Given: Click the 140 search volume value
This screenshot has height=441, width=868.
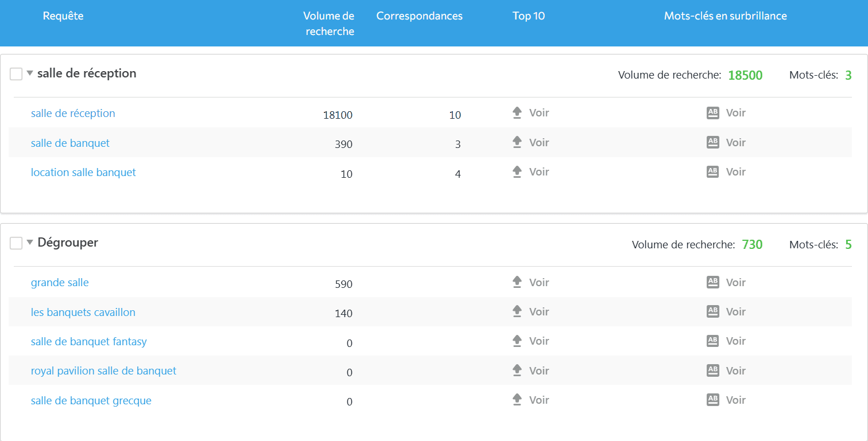Looking at the screenshot, I should [x=343, y=314].
